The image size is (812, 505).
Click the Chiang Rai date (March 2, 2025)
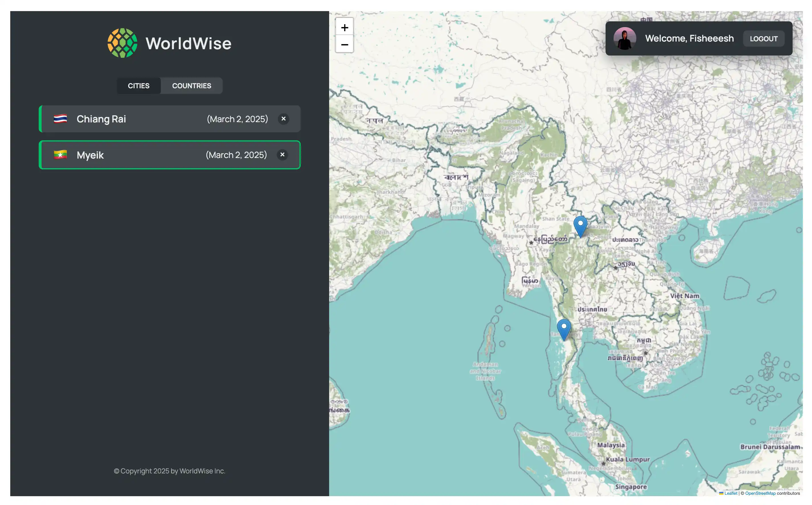[237, 119]
